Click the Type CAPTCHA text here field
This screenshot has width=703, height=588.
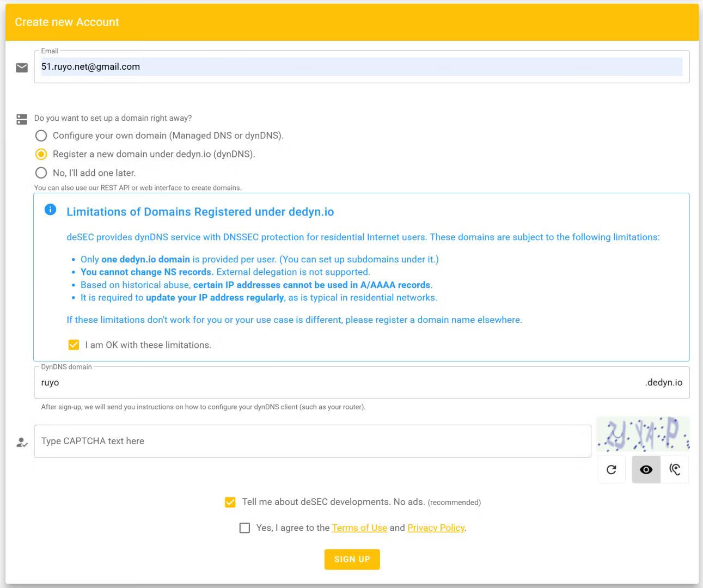(312, 441)
